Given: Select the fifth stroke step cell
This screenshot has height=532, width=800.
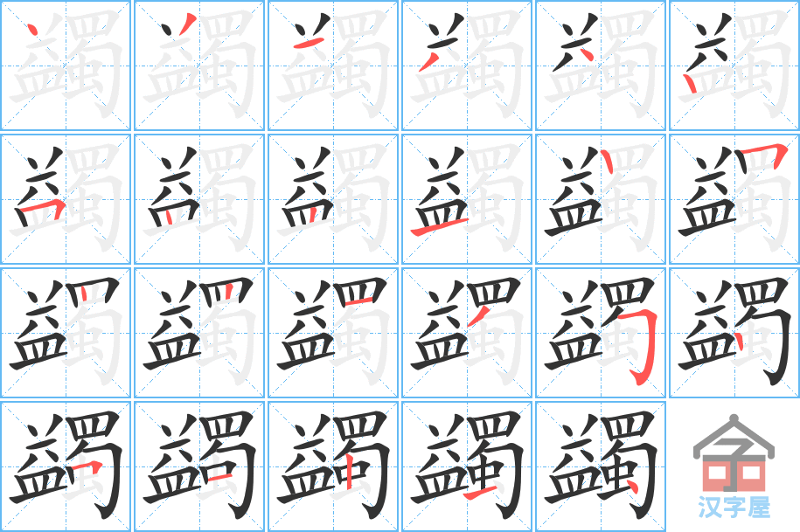Looking at the screenshot, I should click(x=601, y=66).
